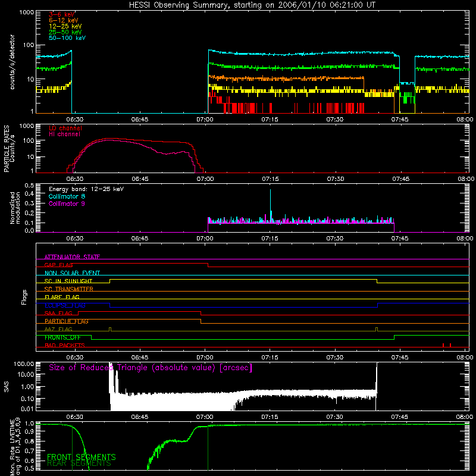476x476 pixels.
Task: Click the green FRONTS_OFF label
Action: tap(62, 337)
